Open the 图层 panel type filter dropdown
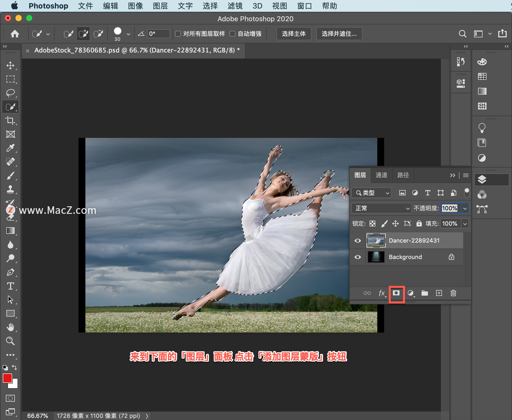This screenshot has height=420, width=512. (x=371, y=193)
